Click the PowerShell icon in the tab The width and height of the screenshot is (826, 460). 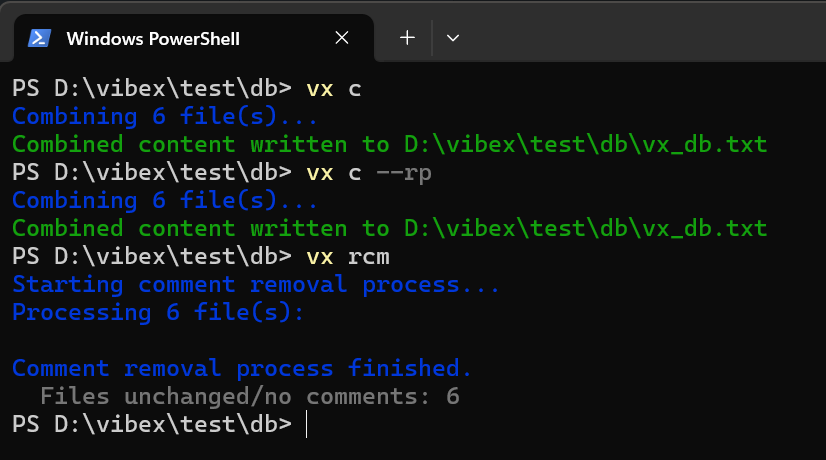click(40, 38)
